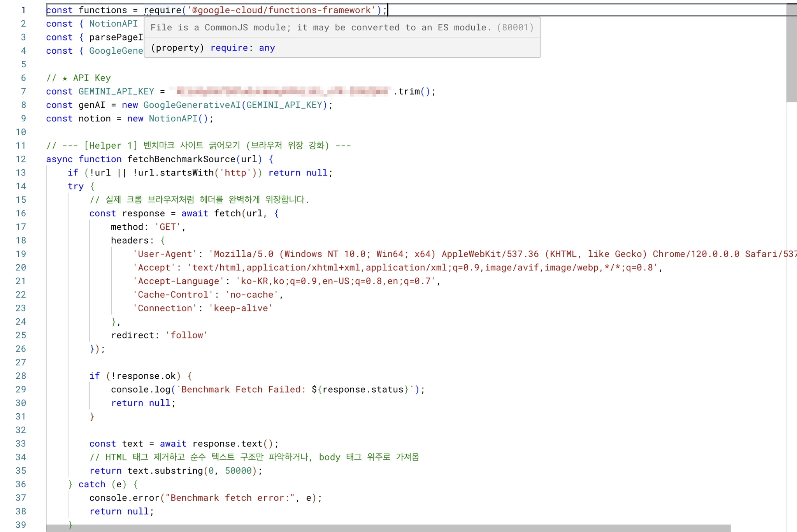Click the blurred API key string
797x532 pixels.
coord(280,91)
